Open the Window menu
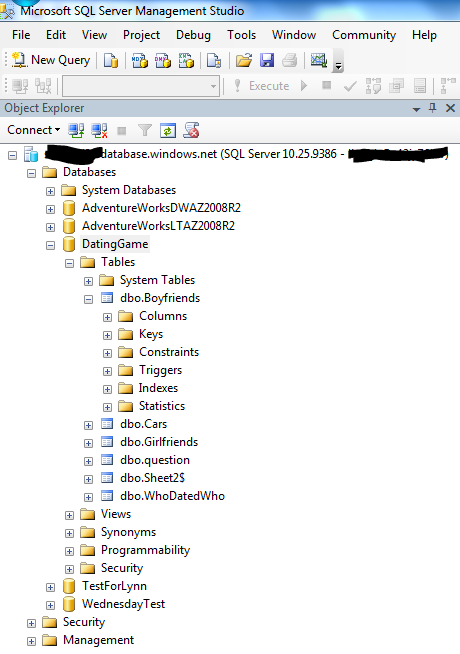 coord(294,35)
